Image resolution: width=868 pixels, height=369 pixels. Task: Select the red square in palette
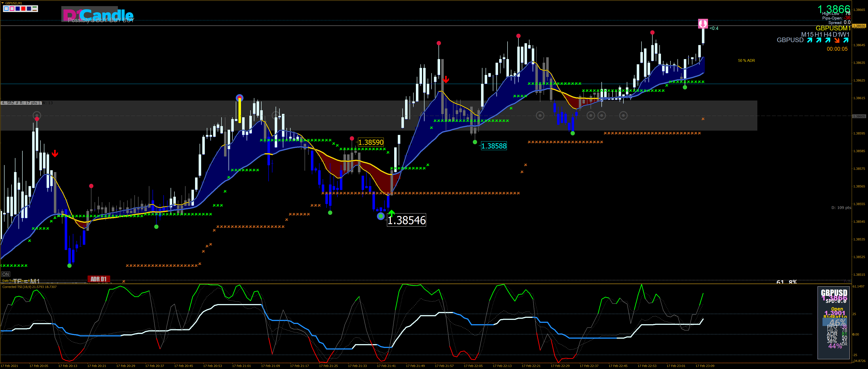pyautogui.click(x=23, y=9)
